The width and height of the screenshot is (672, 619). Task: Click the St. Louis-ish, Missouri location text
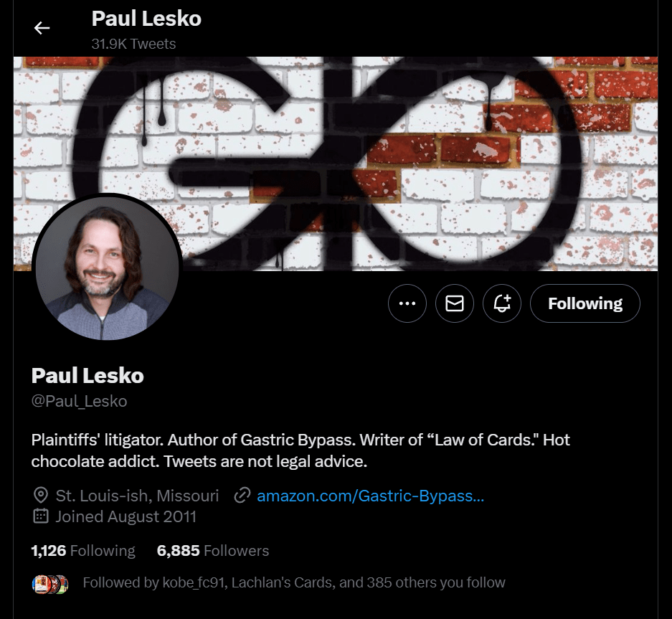(x=137, y=496)
